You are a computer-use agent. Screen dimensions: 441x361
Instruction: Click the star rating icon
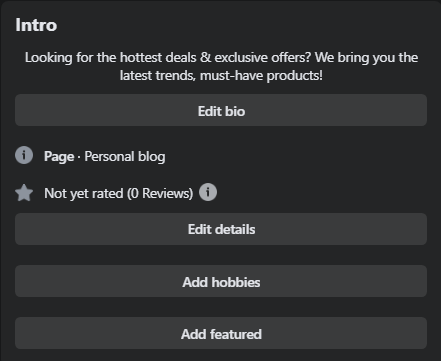pos(24,193)
